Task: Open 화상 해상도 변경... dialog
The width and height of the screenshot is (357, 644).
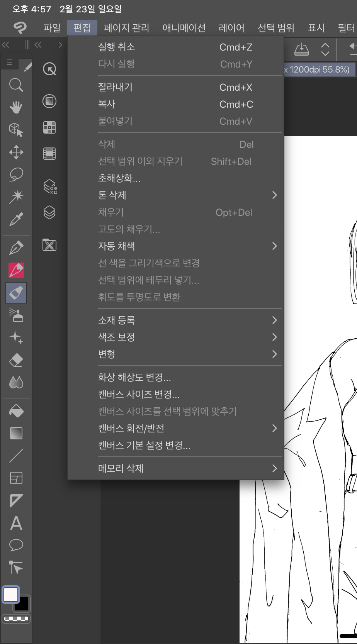Action: [x=176, y=377]
